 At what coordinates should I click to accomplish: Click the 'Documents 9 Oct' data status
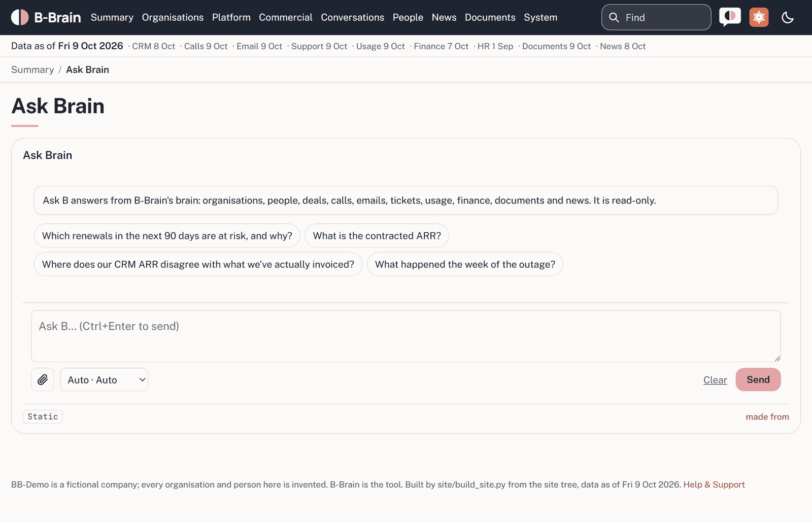[557, 46]
